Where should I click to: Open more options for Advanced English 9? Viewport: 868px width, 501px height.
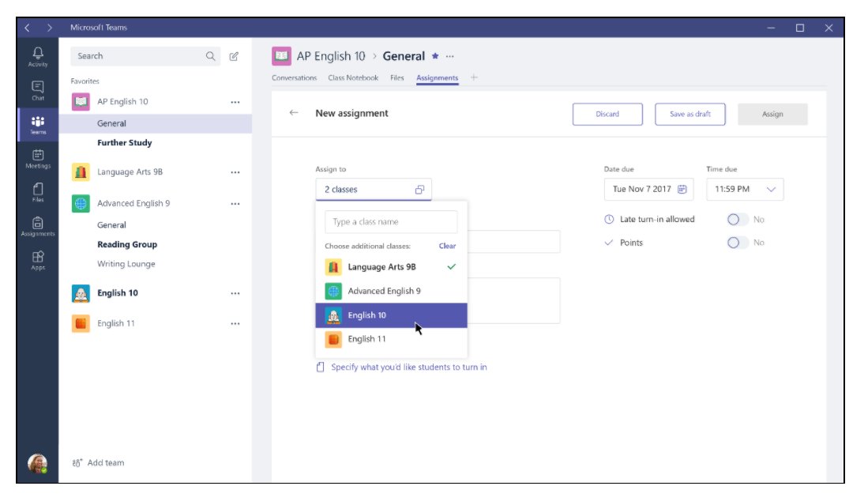click(x=235, y=204)
